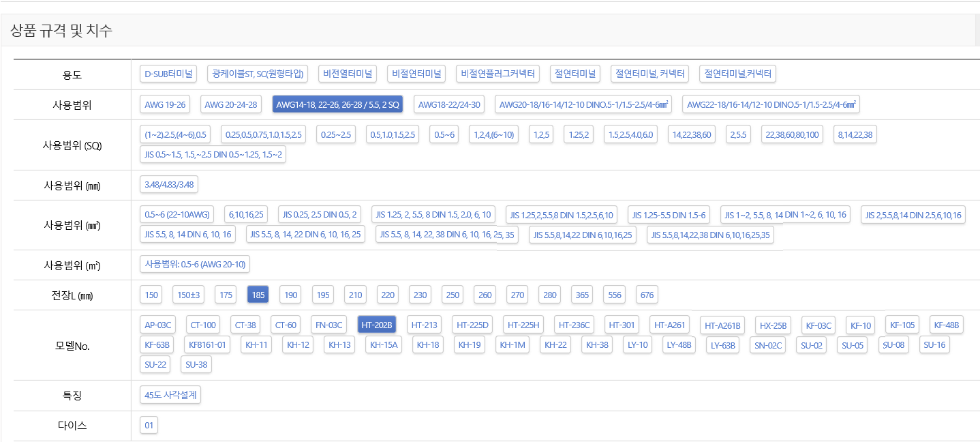
Task: Pick the 절연터미널 usage filter
Action: (575, 74)
